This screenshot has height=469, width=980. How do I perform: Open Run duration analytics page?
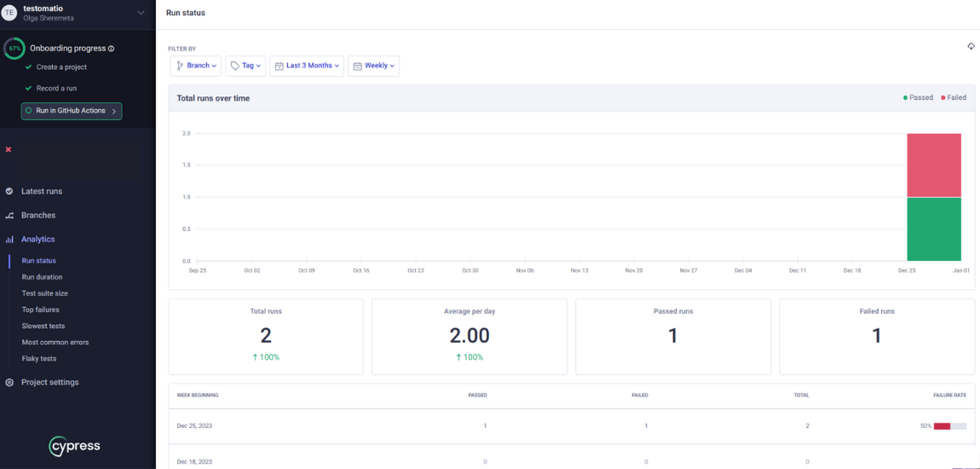click(x=42, y=277)
